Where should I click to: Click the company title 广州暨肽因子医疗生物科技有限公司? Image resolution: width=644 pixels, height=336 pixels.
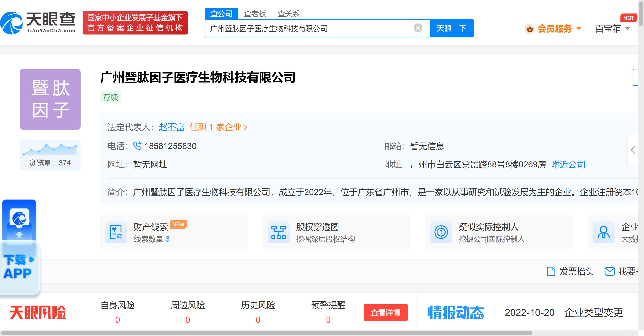(198, 77)
